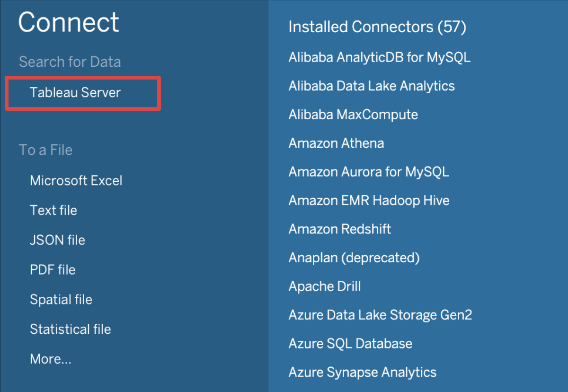Connect to a Text file
Screen dimensions: 568x392
pos(53,210)
